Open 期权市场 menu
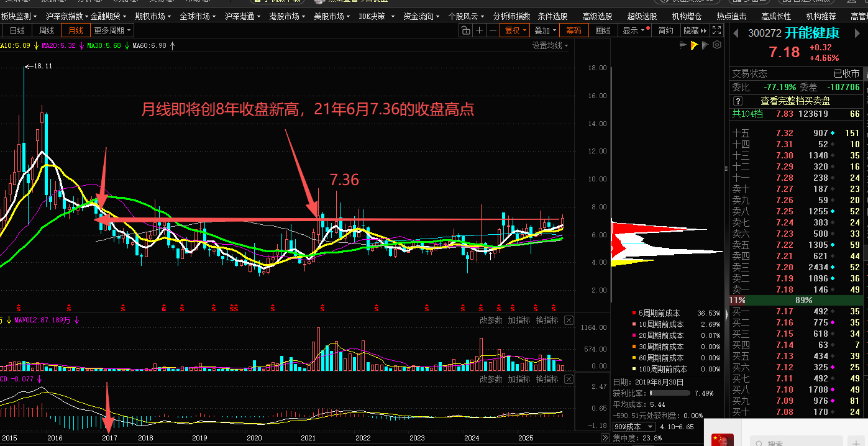Image resolution: width=868 pixels, height=446 pixels. point(153,16)
